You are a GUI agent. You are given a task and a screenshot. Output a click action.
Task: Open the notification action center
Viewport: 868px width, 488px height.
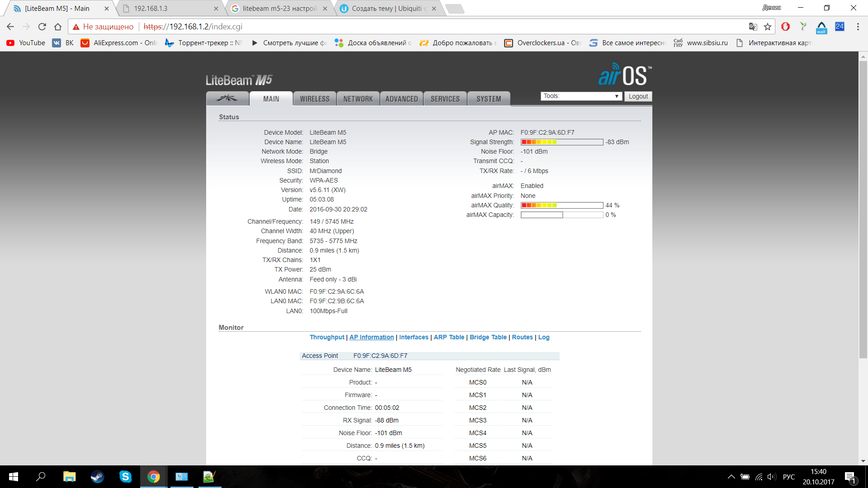pyautogui.click(x=850, y=477)
